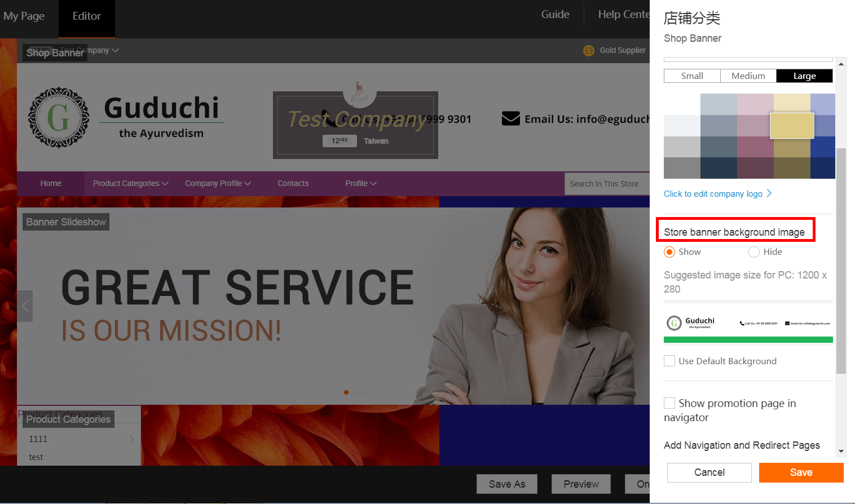Enable Use Default Background checkbox
The image size is (855, 504).
[669, 361]
